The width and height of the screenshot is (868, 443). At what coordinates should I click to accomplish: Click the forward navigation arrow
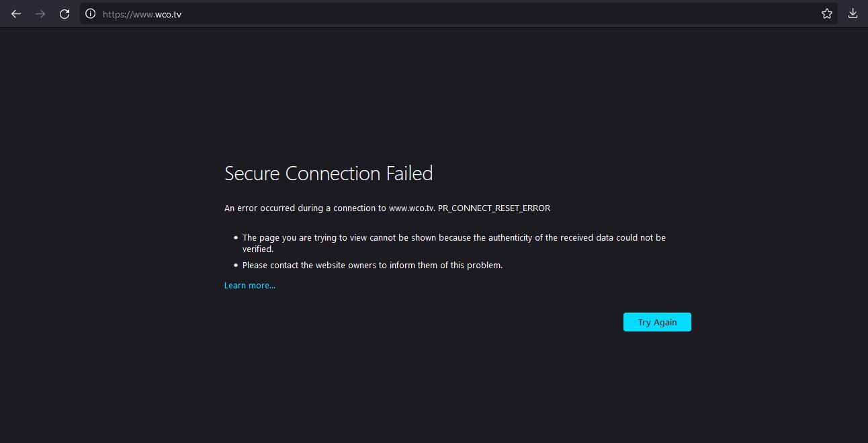click(40, 13)
